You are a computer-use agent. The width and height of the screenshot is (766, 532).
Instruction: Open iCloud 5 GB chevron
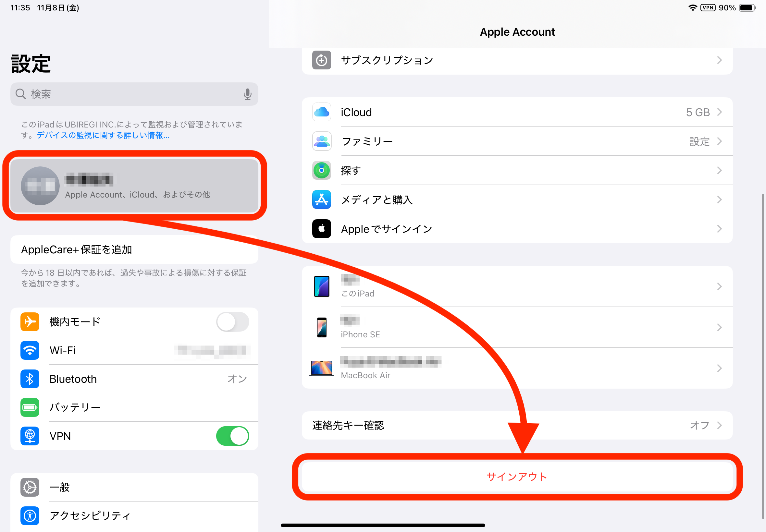719,112
